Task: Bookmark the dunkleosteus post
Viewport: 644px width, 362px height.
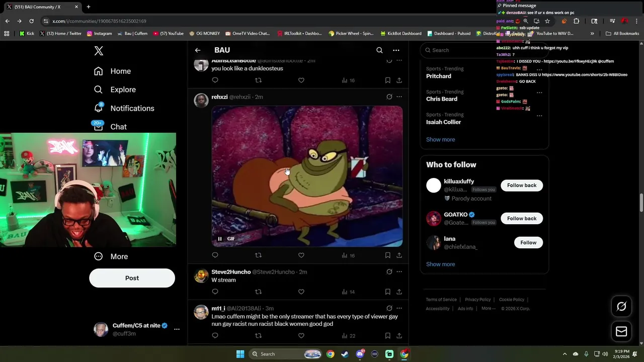Action: (387, 80)
